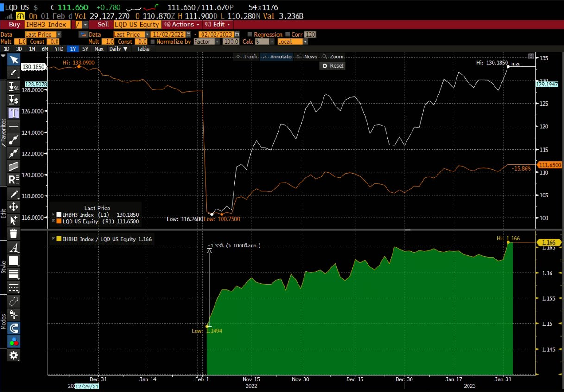Click the Reset button

(x=333, y=66)
